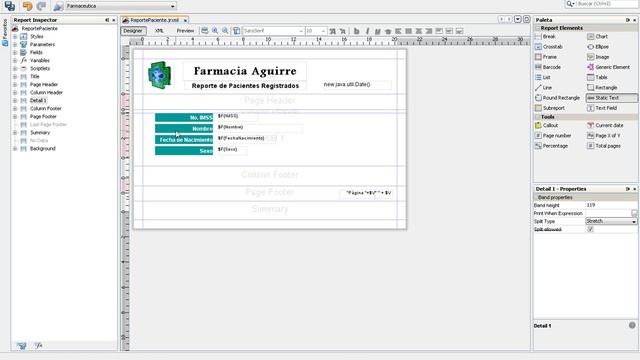Click the Save All icon
Screen dimensions: 640x360
[9, 6]
